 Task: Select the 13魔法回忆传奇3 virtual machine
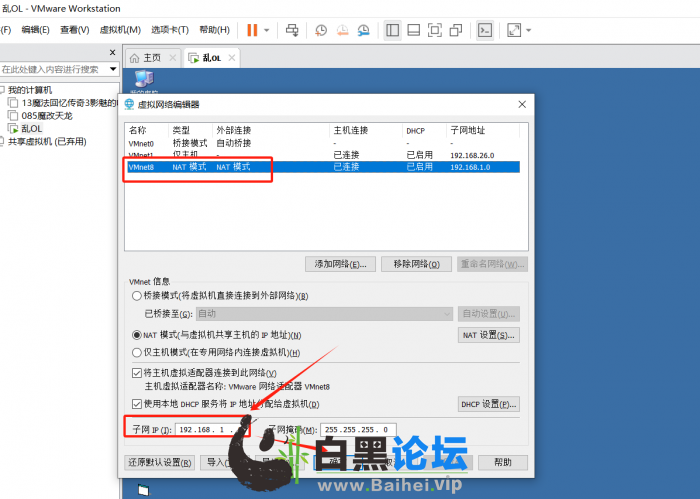pyautogui.click(x=68, y=103)
